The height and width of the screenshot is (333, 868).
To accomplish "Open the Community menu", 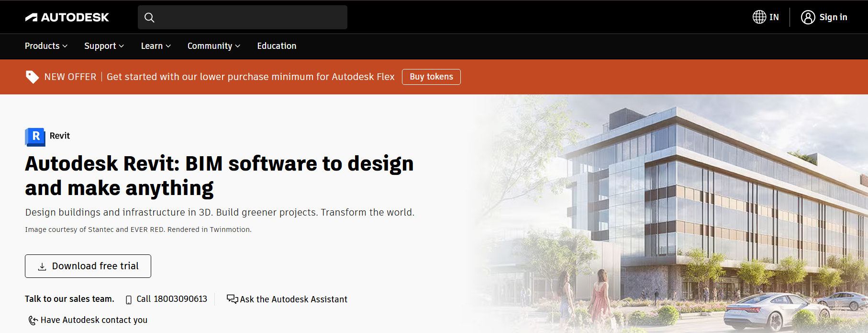I will [x=210, y=46].
